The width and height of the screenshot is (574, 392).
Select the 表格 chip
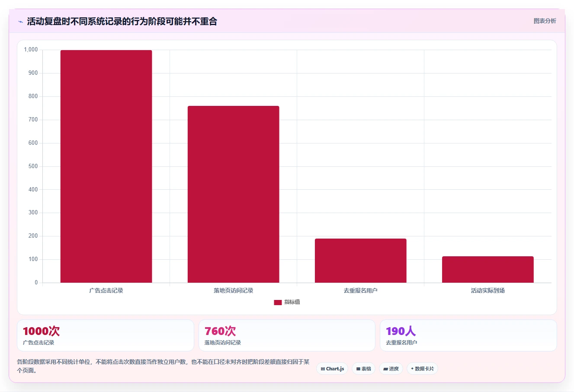363,369
